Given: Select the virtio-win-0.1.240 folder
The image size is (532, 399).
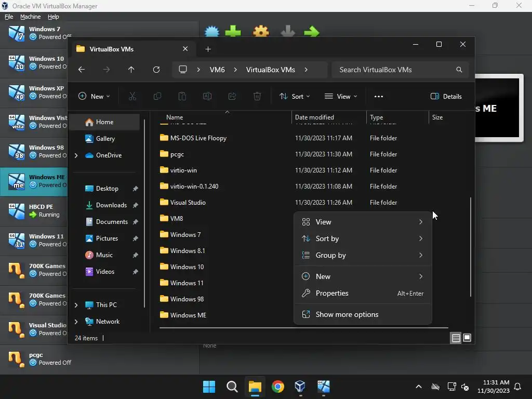Looking at the screenshot, I should (194, 187).
